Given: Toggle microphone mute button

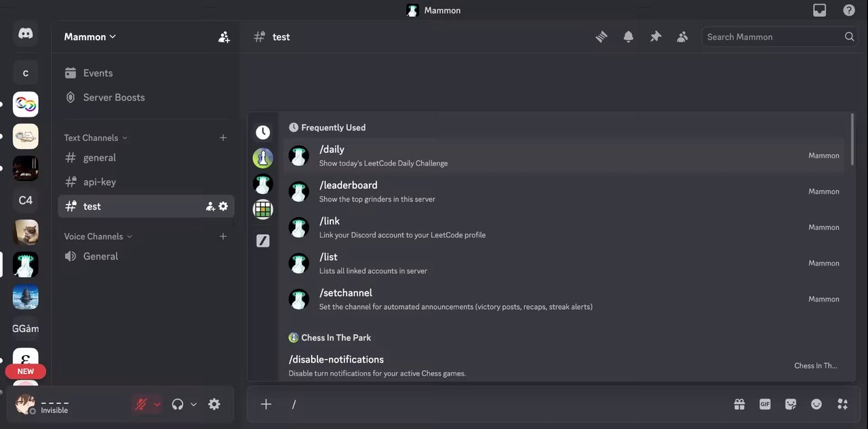Looking at the screenshot, I should [x=141, y=405].
